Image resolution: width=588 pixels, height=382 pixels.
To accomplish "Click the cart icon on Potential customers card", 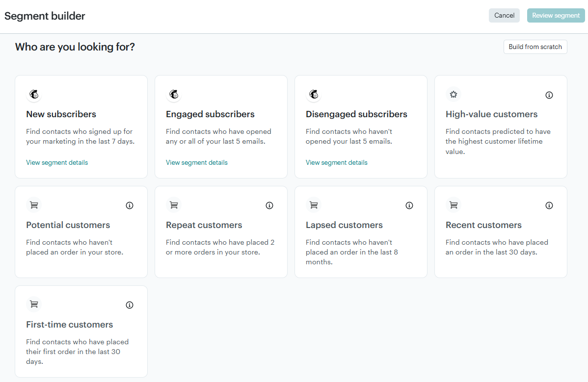I will click(34, 205).
